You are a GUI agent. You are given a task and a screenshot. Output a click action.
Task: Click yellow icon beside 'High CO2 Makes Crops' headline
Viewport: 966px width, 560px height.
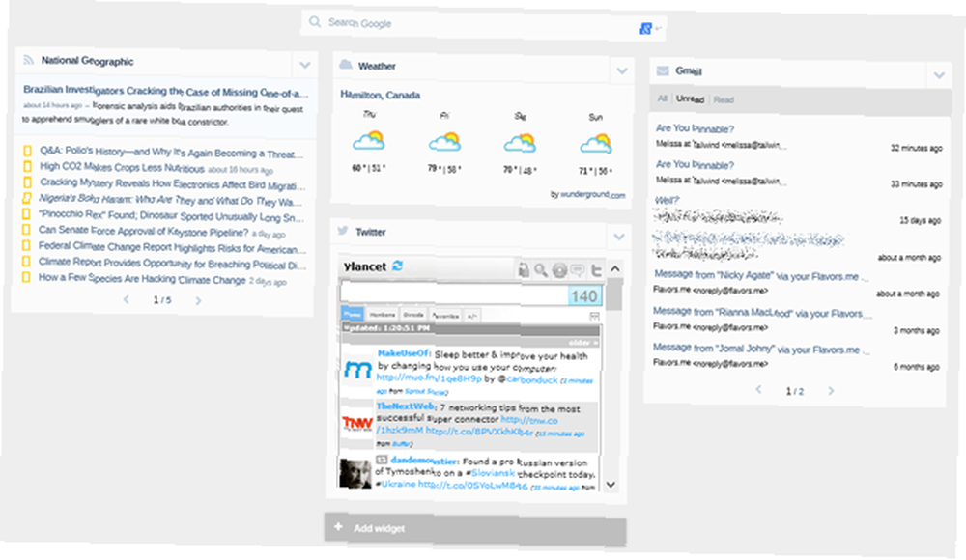27,166
